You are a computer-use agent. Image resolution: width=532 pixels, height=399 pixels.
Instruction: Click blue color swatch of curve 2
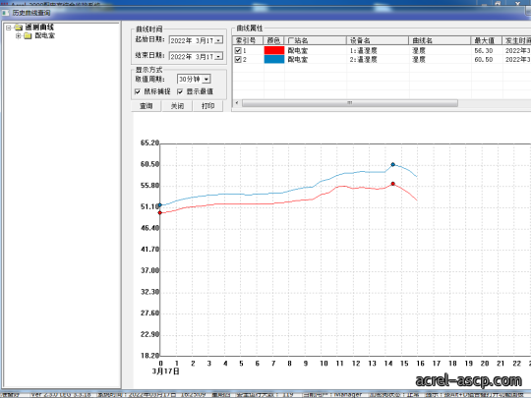(273, 59)
